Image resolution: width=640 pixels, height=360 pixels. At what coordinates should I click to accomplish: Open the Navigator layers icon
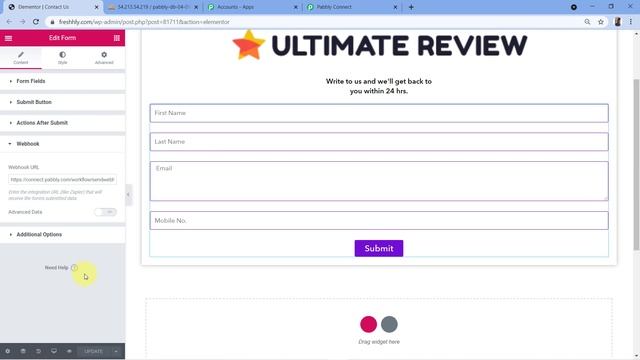(23, 351)
